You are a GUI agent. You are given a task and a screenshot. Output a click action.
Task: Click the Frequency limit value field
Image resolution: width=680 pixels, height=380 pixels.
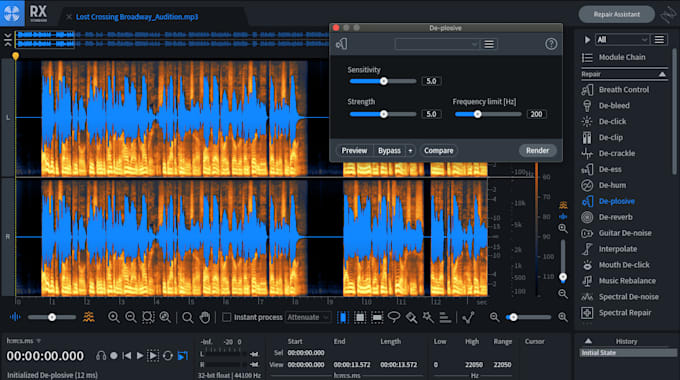pyautogui.click(x=536, y=114)
